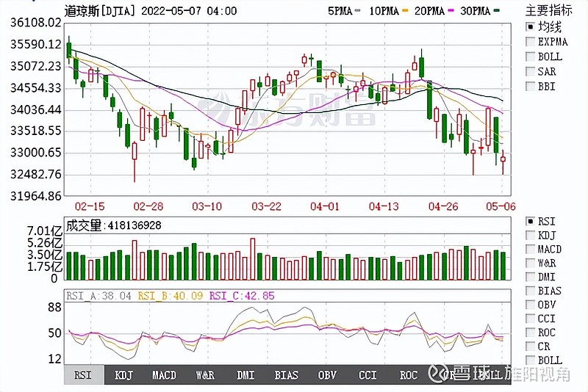Screen dimensions: 588x392
Task: Click the 05-06 date axis label
Action: coord(501,206)
